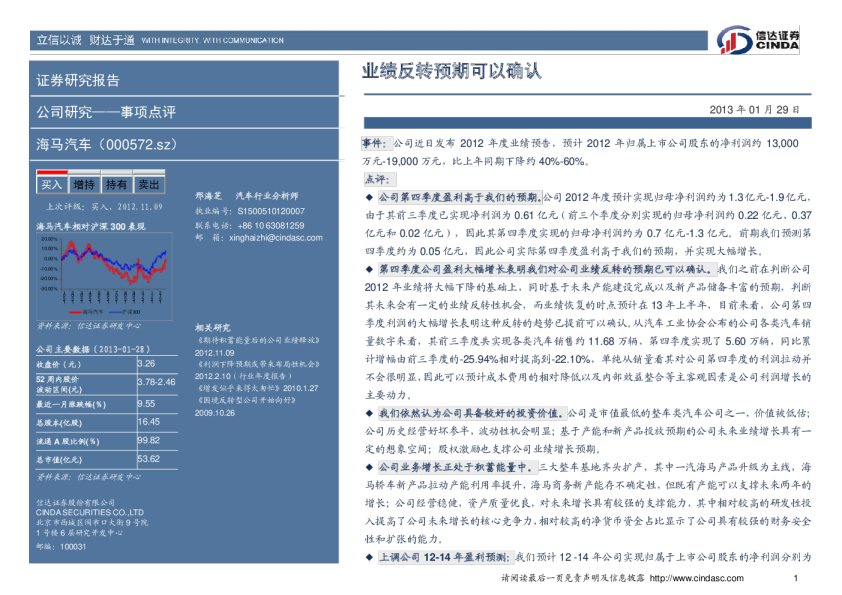Viewport: 842px width, 595px height.
Task: Click the diamond bullet before 第四季度公司盈利大幅增长
Action: (x=369, y=269)
